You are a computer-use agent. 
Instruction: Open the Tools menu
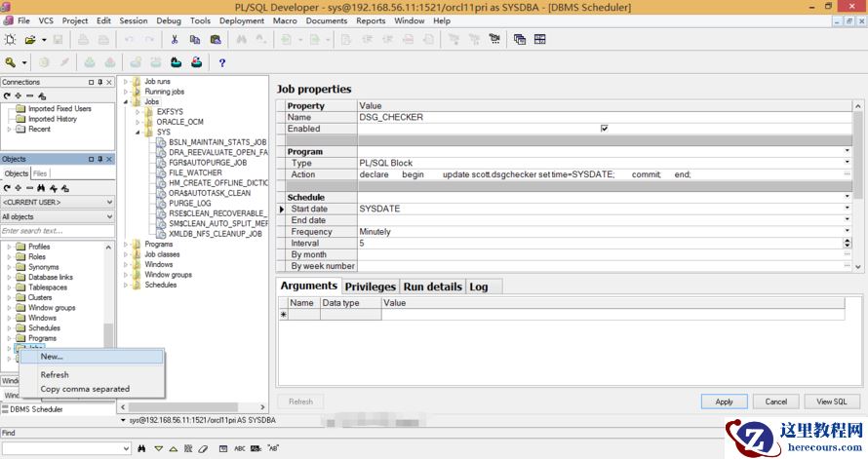click(x=200, y=20)
